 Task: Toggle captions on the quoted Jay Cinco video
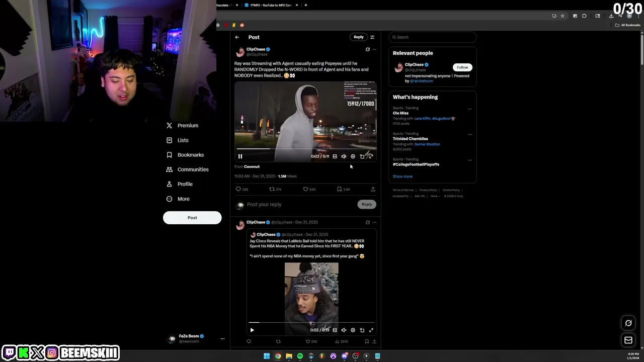pos(335,330)
